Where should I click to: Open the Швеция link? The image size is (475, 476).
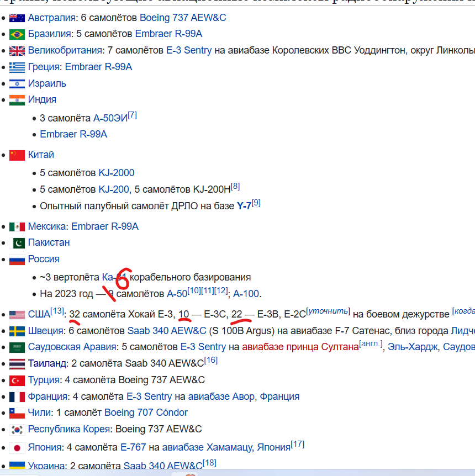point(45,331)
